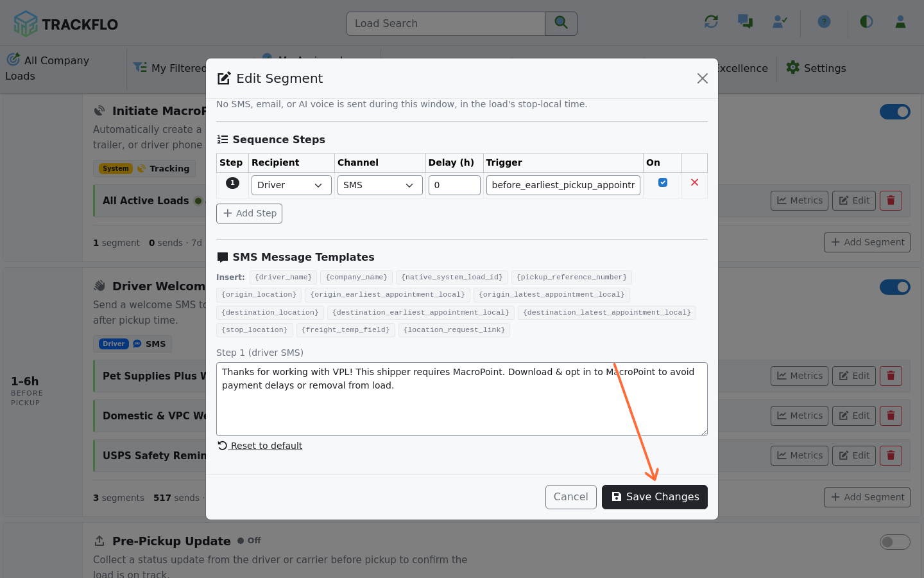Toggle the dark/light theme icon
The height and width of the screenshot is (578, 924).
pos(866,22)
